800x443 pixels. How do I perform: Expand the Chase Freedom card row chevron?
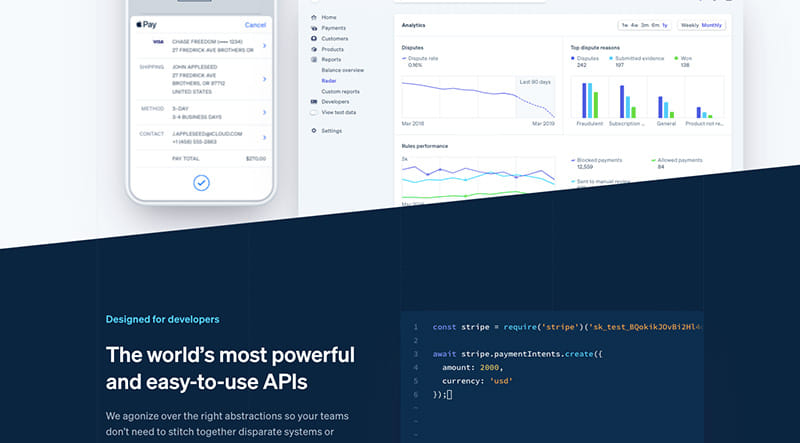pyautogui.click(x=264, y=46)
